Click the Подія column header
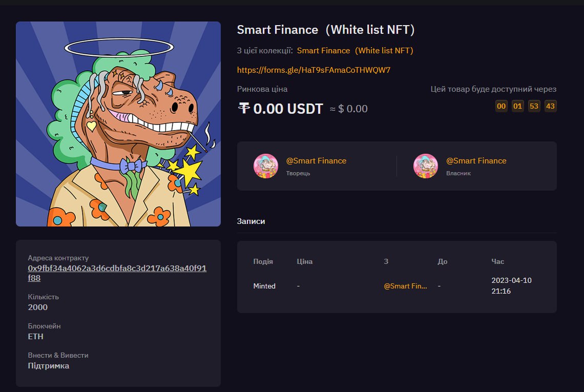584x392 pixels. click(263, 261)
